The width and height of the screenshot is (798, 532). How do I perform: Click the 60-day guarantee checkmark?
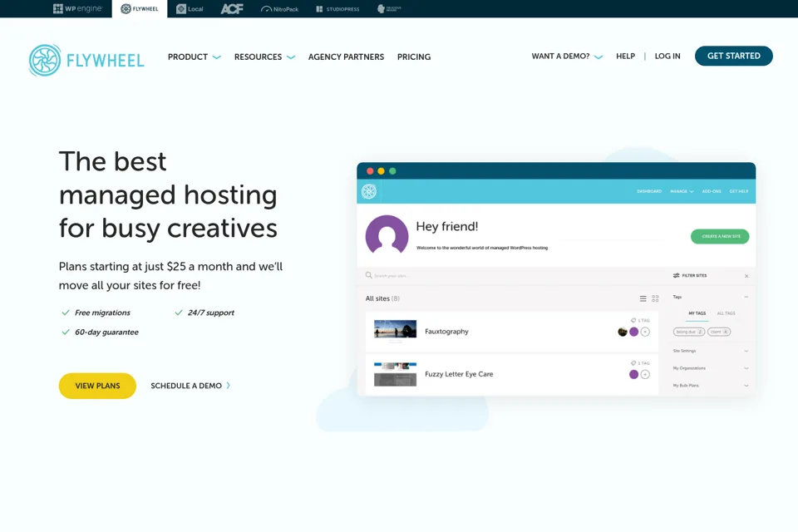tap(65, 332)
